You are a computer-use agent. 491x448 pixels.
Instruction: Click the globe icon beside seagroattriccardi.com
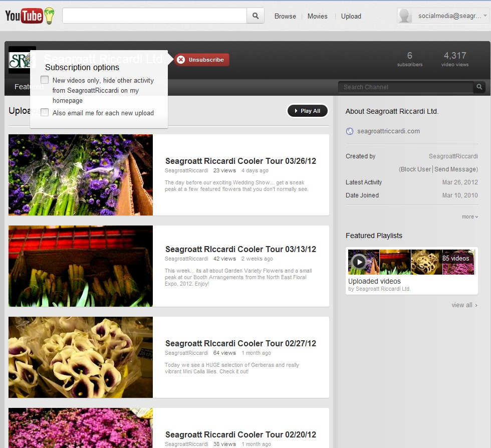point(350,131)
